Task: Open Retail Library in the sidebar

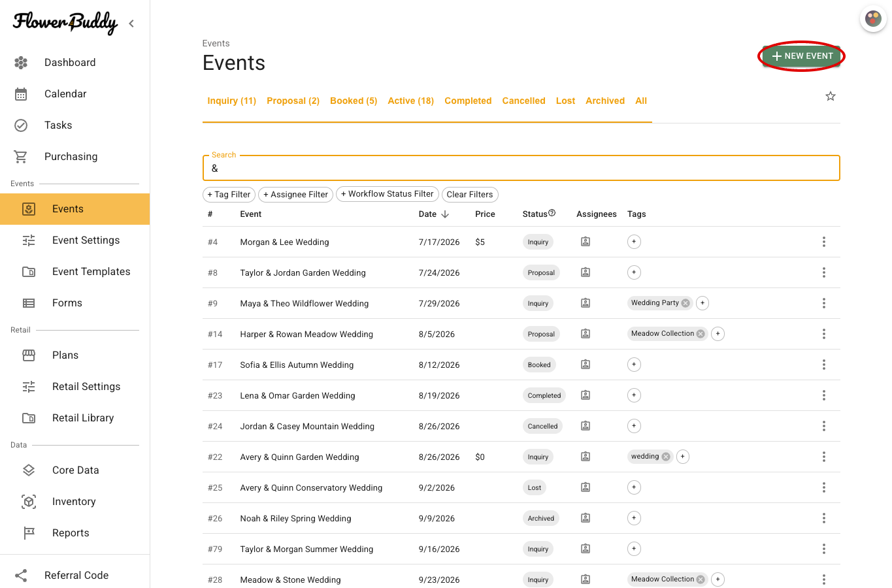Action: pos(74,418)
